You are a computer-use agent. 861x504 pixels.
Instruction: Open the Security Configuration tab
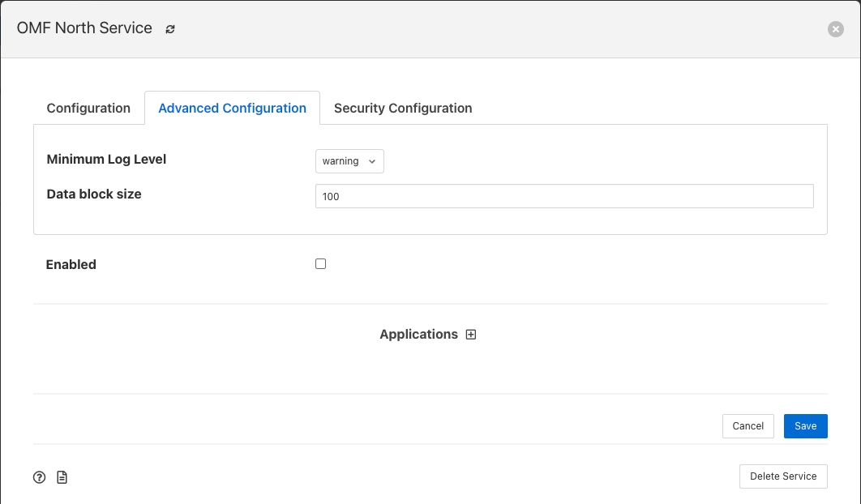(402, 108)
